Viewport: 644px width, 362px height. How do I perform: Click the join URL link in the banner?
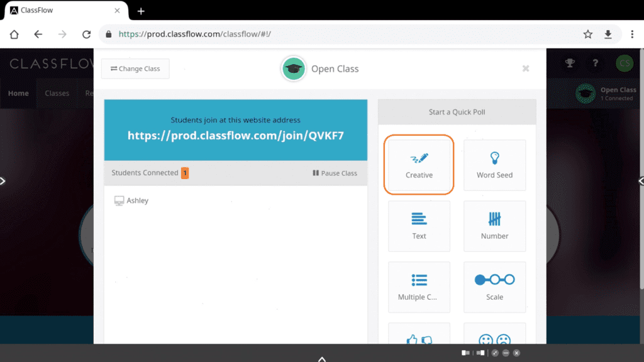click(236, 135)
